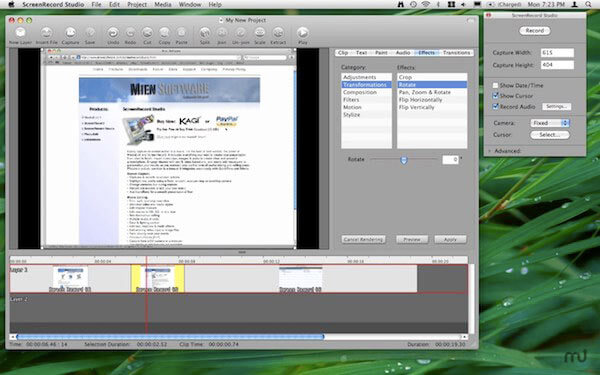Open the Camera Fixed dropdown
Viewport: 600px width, 375px height.
550,123
